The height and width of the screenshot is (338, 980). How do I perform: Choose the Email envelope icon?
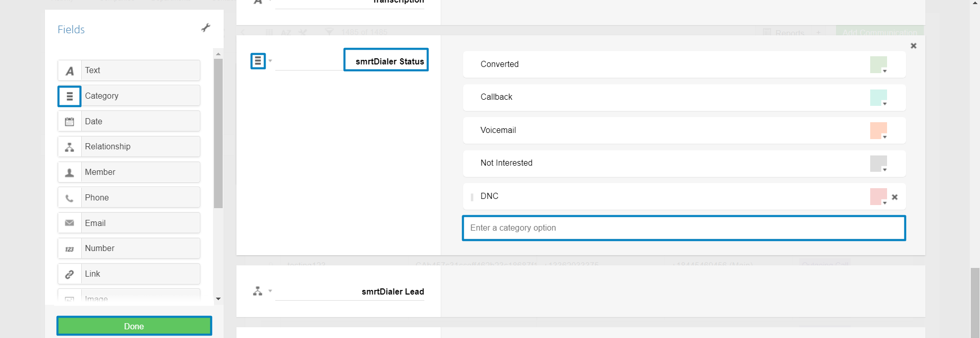(70, 223)
